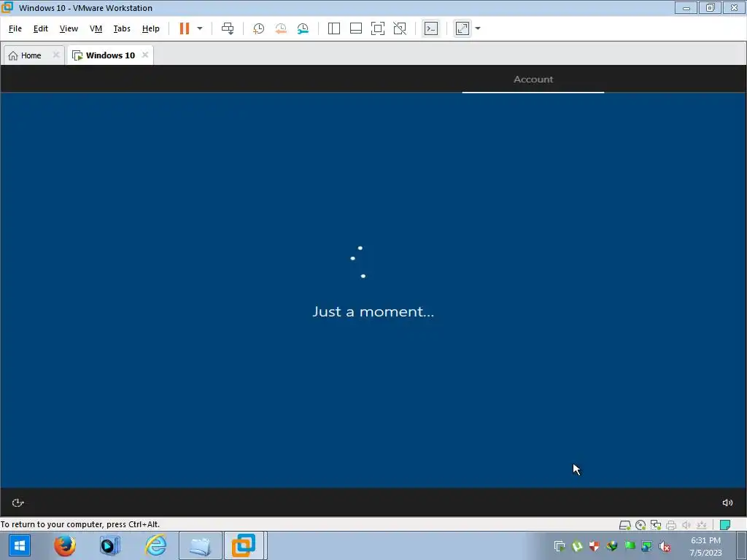The image size is (747, 560).
Task: Take a snapshot of the VM
Action: click(258, 28)
